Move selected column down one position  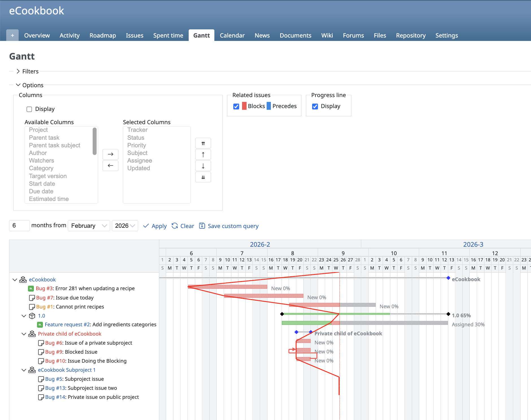point(203,166)
